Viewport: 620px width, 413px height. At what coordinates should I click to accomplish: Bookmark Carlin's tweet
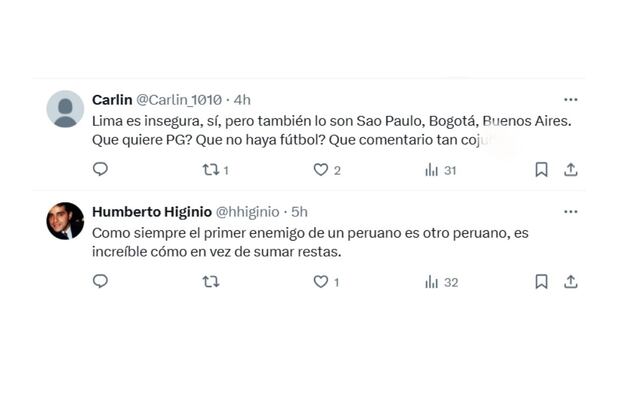point(541,170)
